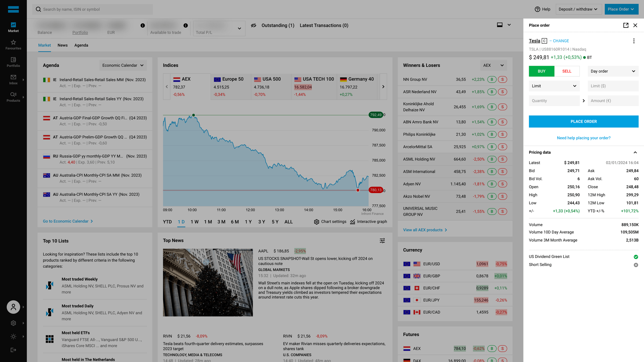Open the user profile avatar
Image resolution: width=644 pixels, height=362 pixels.
point(13,307)
